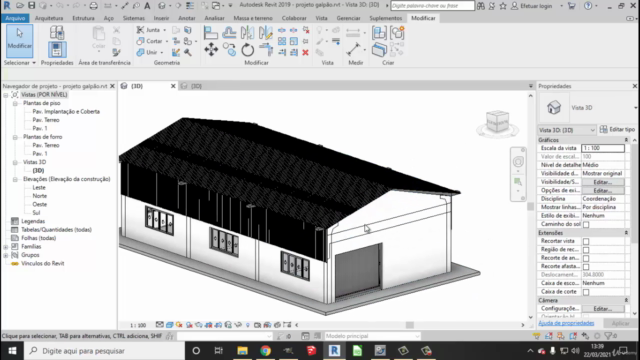Open Type Properties icon above Propriedades
The width and height of the screenshot is (640, 360).
[57, 32]
